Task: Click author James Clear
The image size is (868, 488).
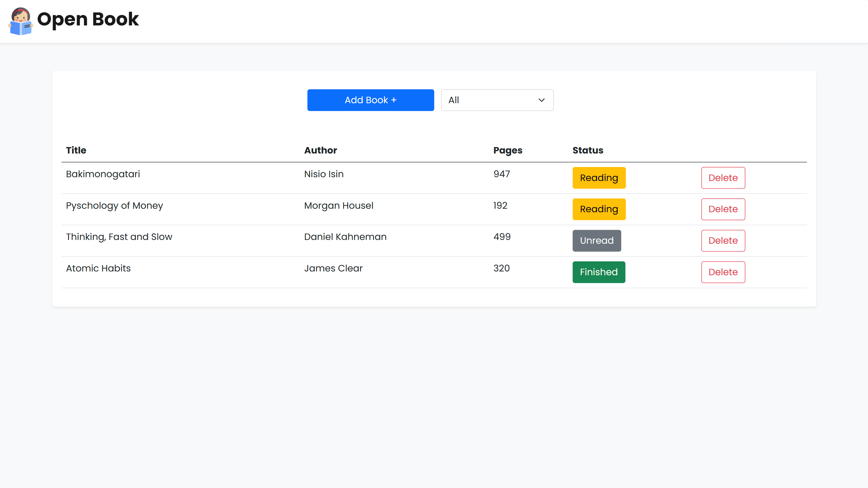Action: pos(333,268)
